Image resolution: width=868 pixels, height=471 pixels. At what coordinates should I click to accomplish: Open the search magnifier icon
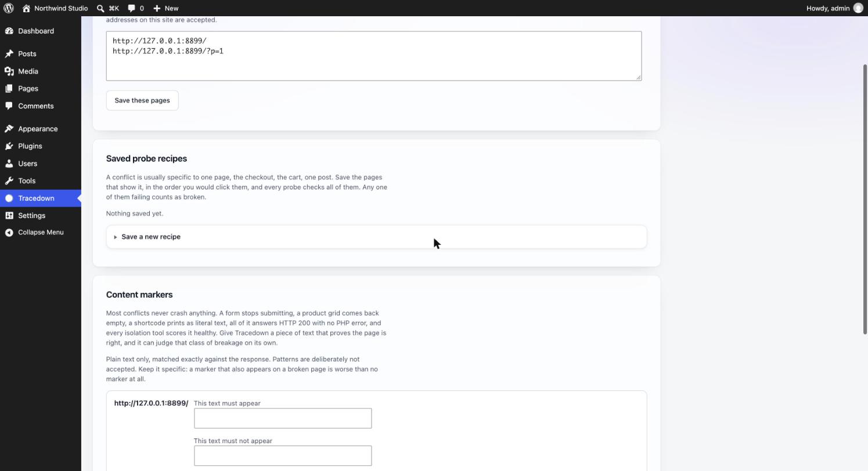pyautogui.click(x=100, y=8)
